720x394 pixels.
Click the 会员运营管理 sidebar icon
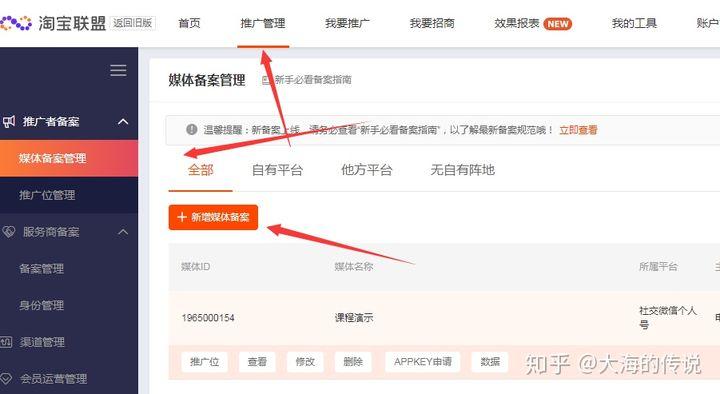[x=6, y=379]
